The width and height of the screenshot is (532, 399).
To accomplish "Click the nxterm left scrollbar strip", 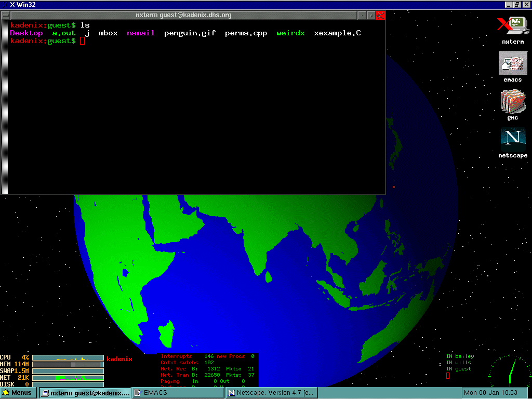I will point(4,107).
